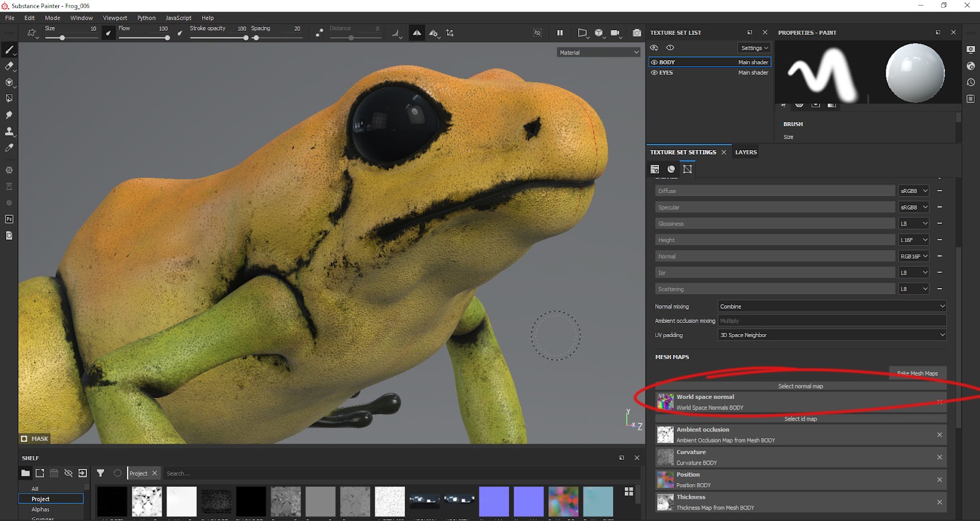Switch to the LAYERS tab

tap(745, 153)
